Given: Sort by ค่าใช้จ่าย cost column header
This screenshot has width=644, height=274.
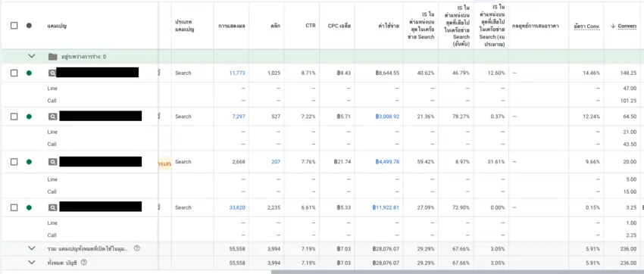Looking at the screenshot, I should [x=389, y=26].
